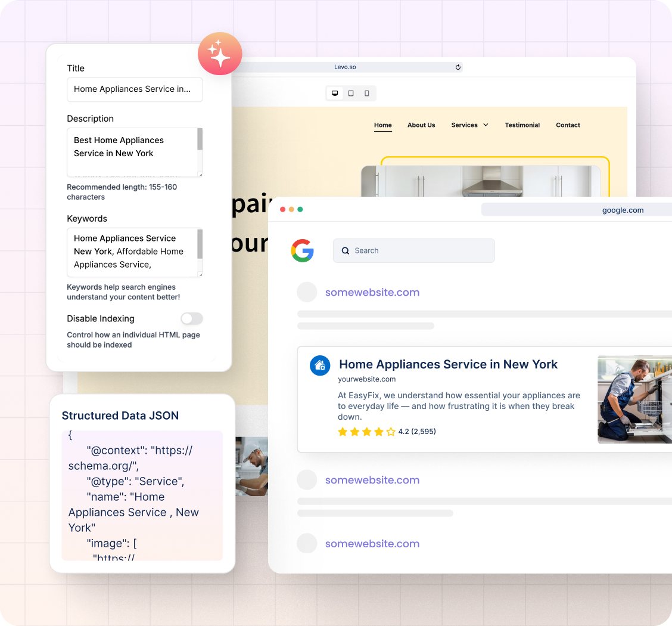Toggle the Disable Indexing switch

(x=192, y=318)
